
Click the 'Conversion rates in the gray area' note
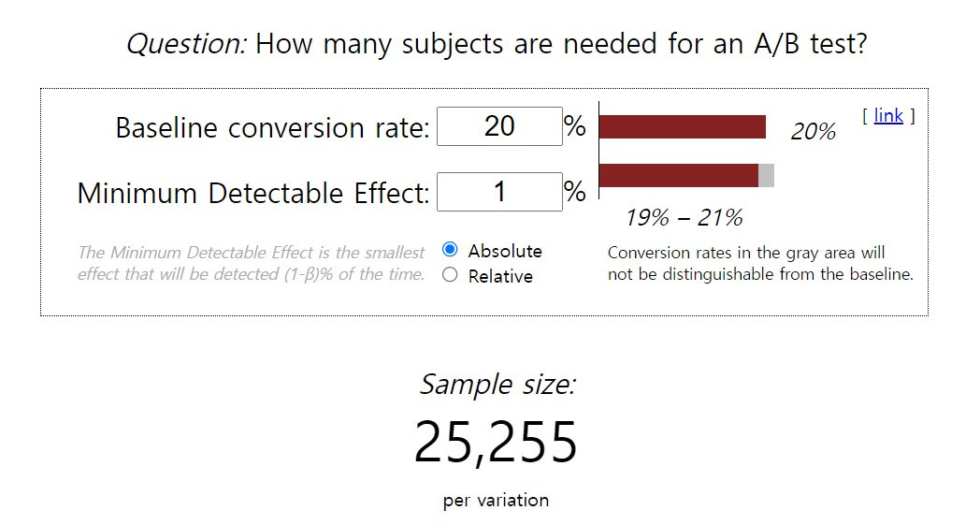coord(760,263)
